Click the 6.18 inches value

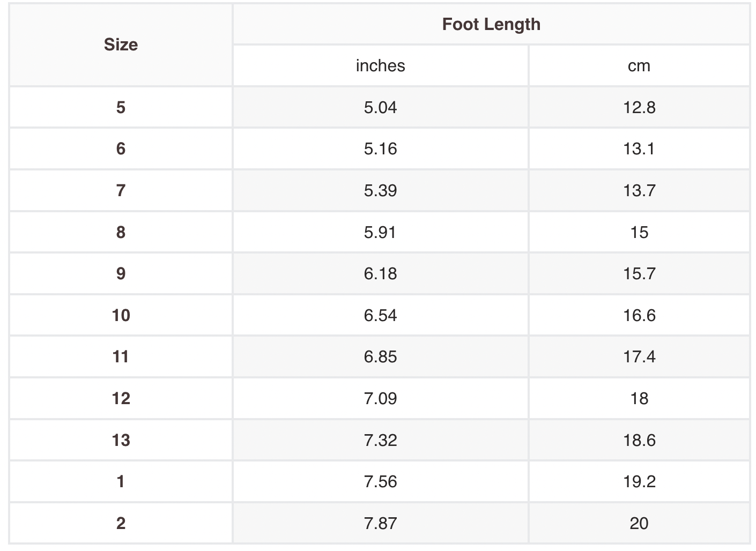(380, 273)
